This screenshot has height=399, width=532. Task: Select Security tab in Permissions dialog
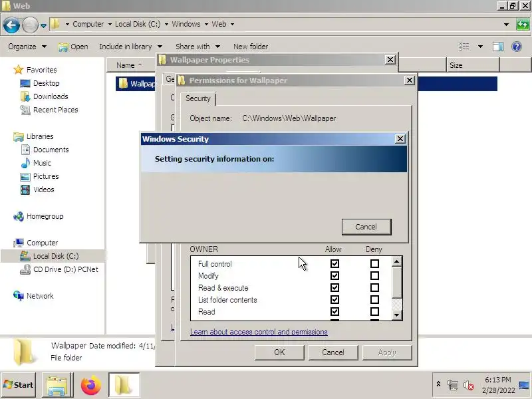click(x=198, y=98)
